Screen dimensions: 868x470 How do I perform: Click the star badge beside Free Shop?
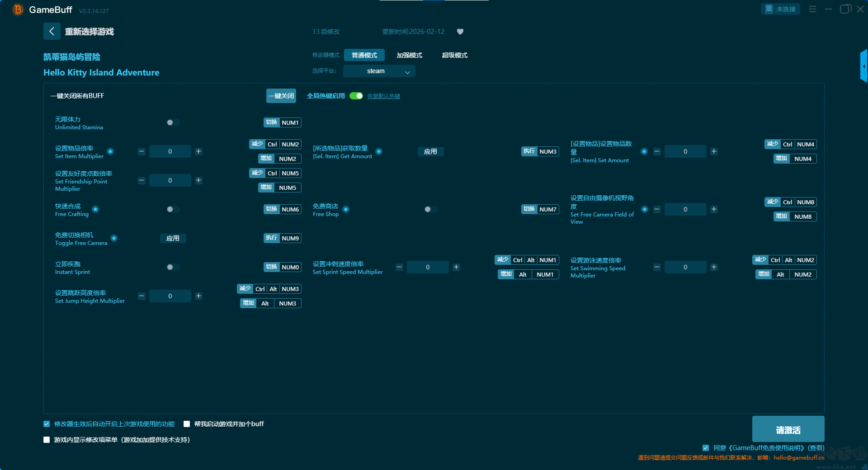(x=346, y=209)
